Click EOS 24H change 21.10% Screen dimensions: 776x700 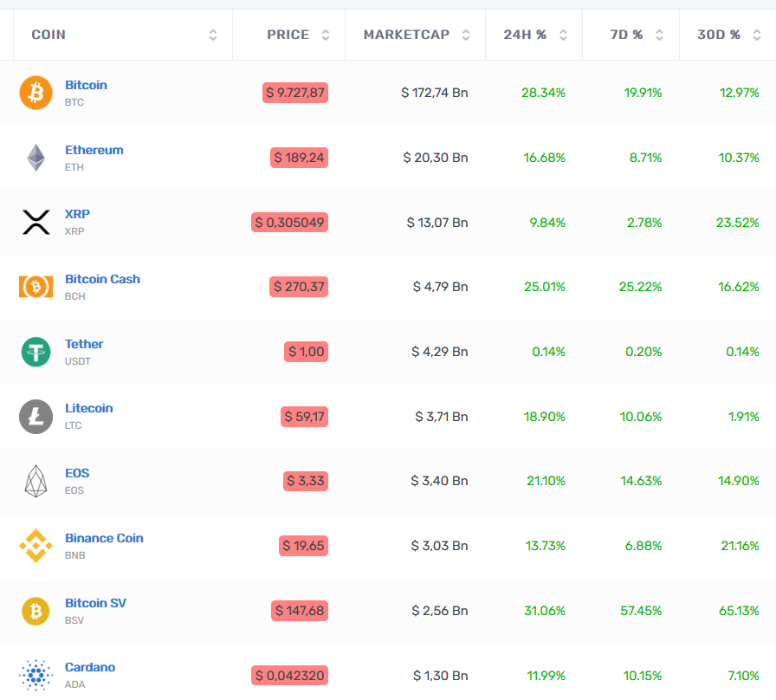pos(546,481)
